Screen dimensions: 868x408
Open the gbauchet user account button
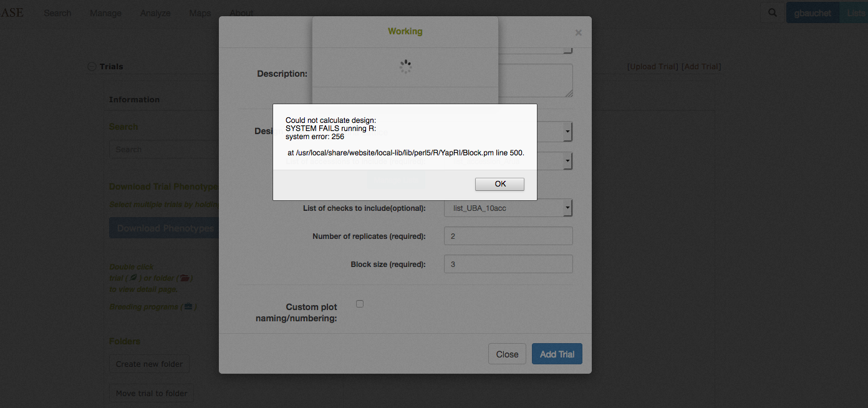812,13
